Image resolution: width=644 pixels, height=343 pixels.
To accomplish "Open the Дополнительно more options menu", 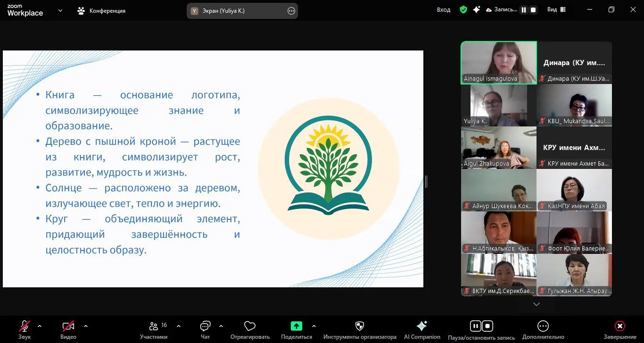I will tap(543, 326).
